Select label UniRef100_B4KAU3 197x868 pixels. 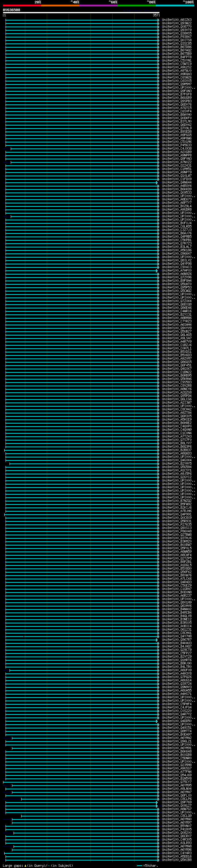(x=176, y=643)
